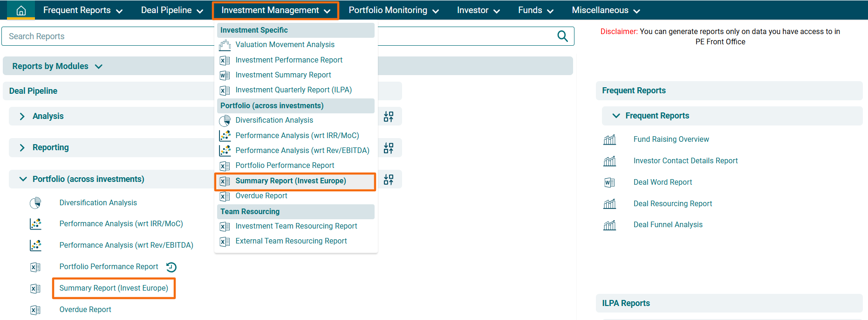Click into the Search Reports field

click(107, 36)
